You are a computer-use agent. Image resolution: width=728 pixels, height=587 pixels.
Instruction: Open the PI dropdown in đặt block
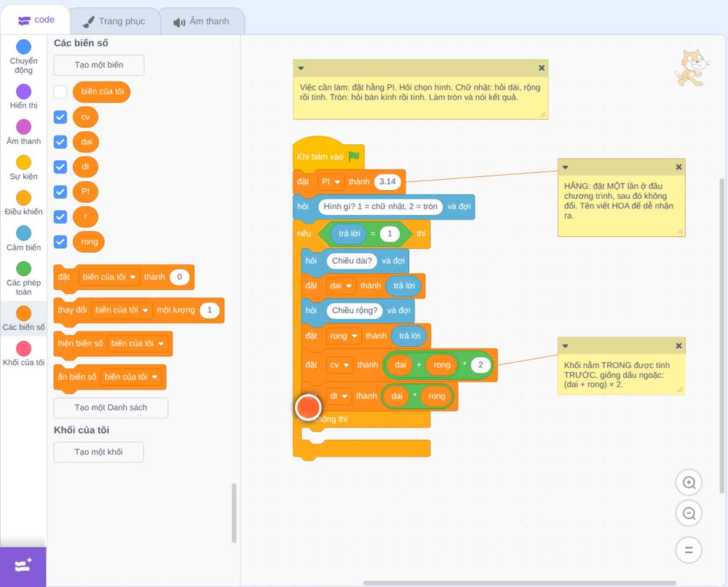pos(331,181)
